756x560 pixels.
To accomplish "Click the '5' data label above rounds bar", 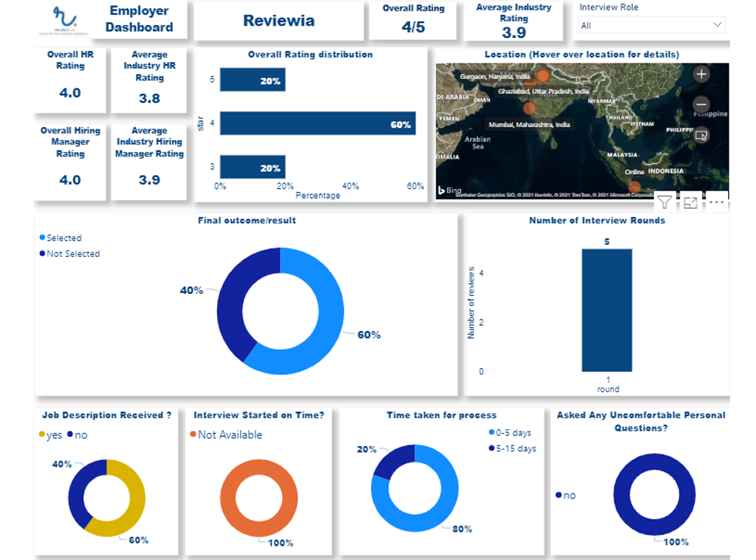I will [x=607, y=241].
